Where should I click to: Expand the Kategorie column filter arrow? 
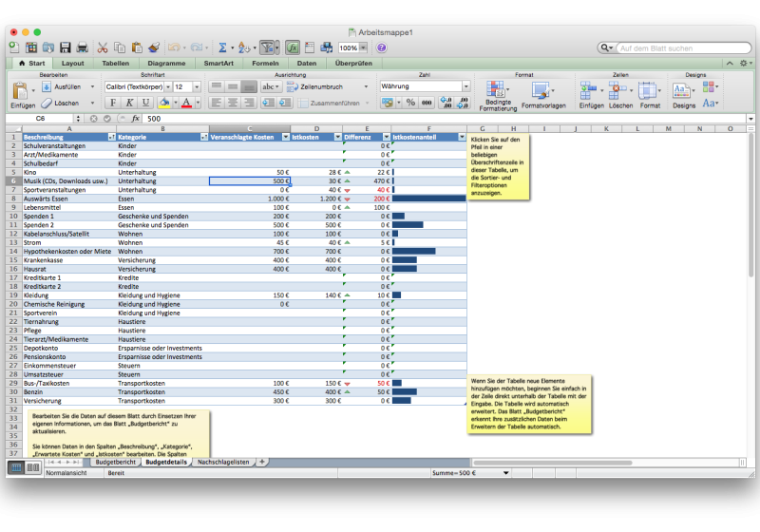202,137
